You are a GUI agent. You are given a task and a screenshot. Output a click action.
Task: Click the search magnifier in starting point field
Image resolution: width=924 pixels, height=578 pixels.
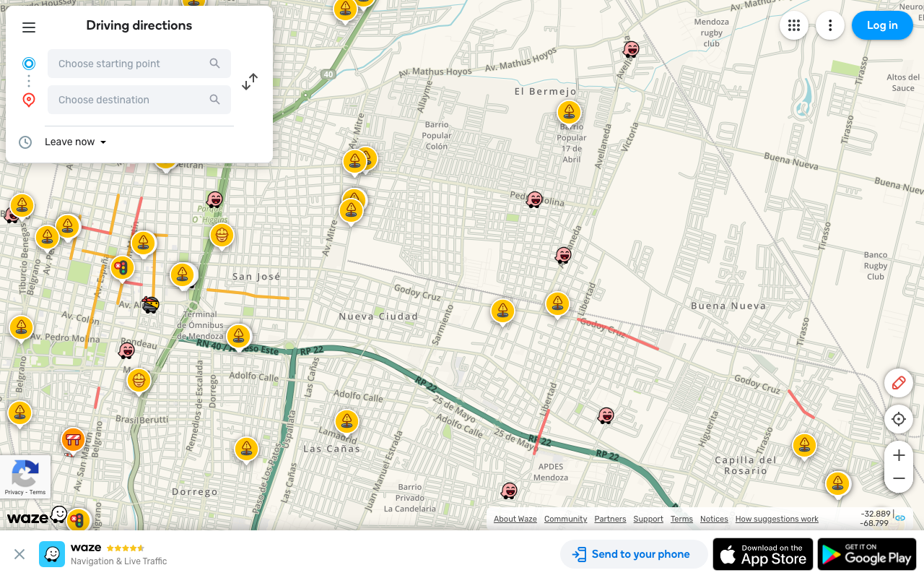(214, 64)
